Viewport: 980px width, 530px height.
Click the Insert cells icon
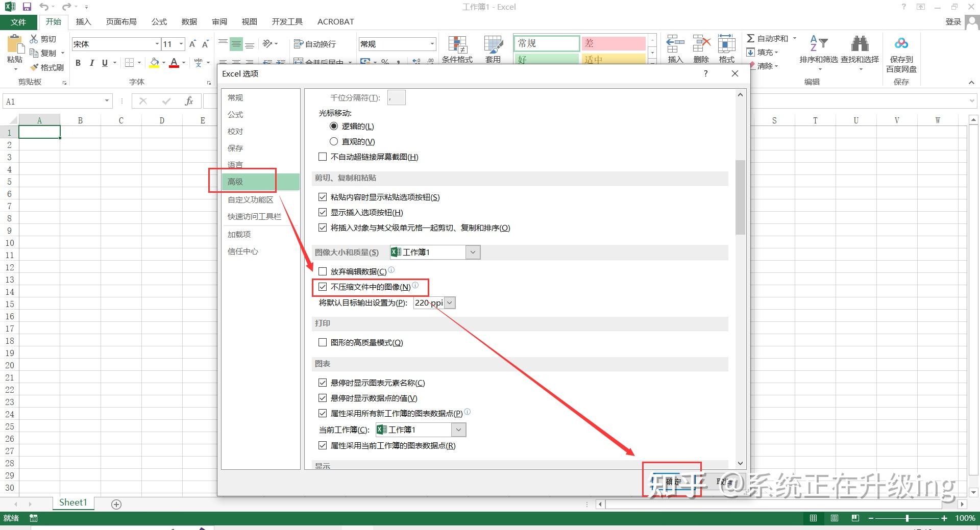tap(675, 44)
